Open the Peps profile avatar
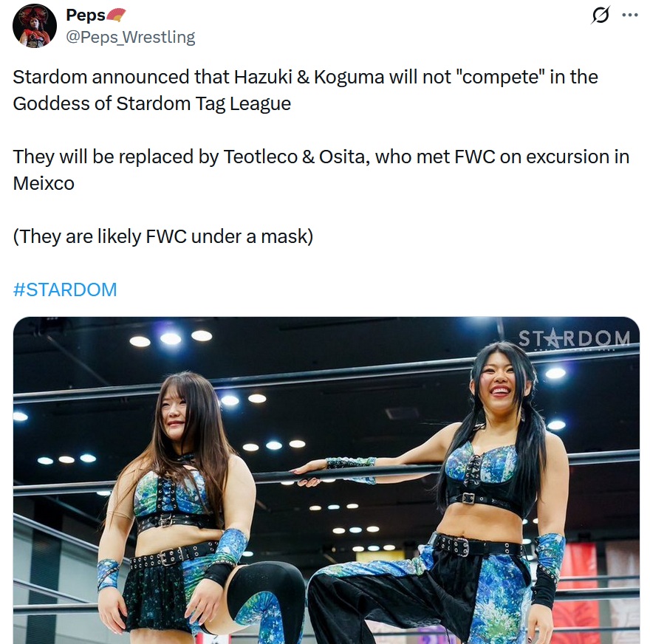The height and width of the screenshot is (644, 650). coord(35,26)
